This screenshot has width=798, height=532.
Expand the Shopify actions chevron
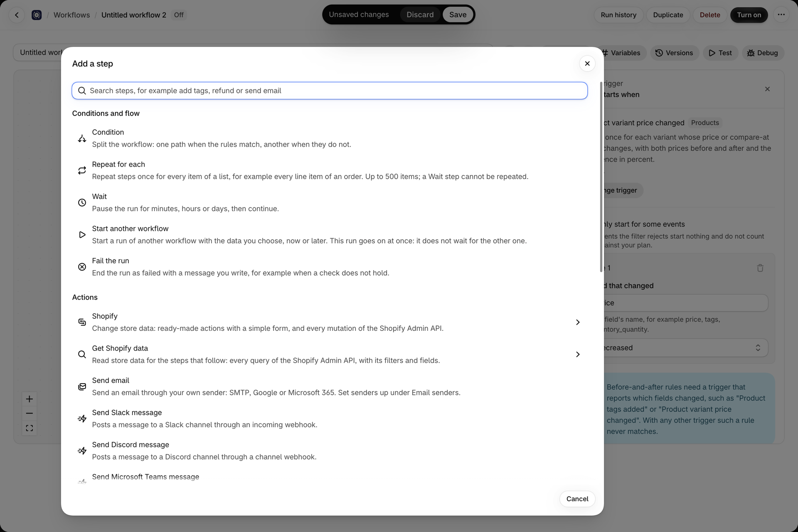578,322
